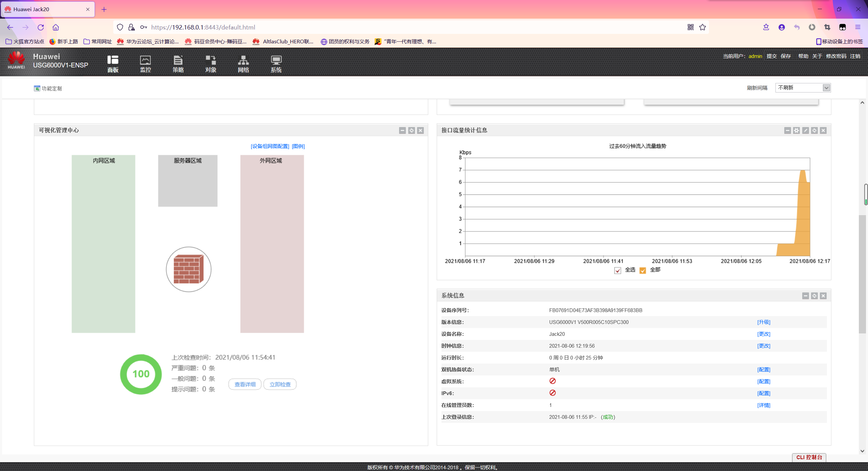Viewport: 868px width, 471px height.
Task: Open the 策略 policy section
Action: pos(178,64)
